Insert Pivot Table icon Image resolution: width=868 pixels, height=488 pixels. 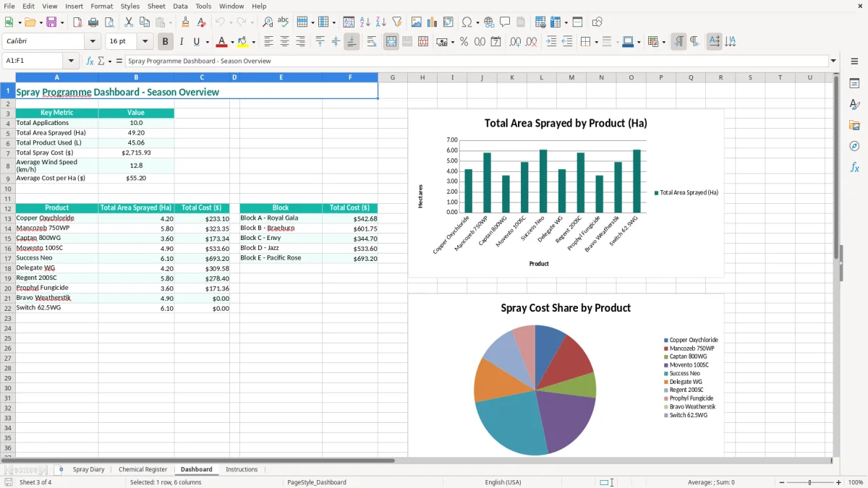[x=448, y=22]
